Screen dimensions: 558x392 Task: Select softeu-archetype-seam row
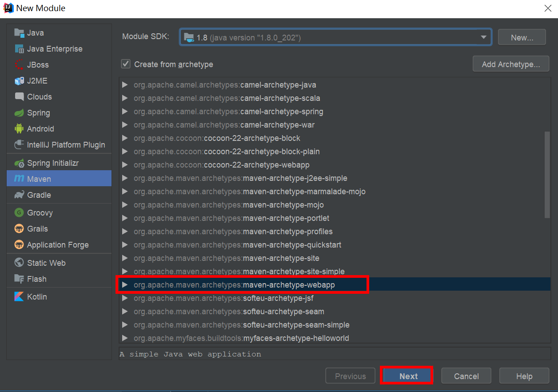pos(335,312)
